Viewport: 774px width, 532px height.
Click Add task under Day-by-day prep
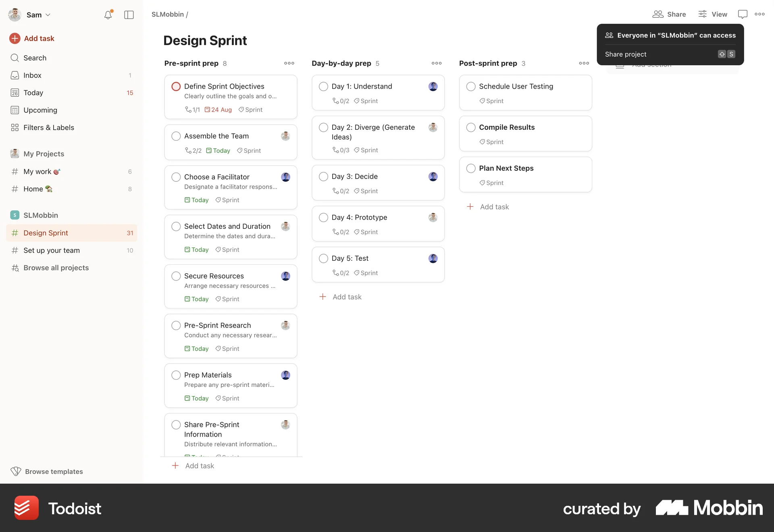pyautogui.click(x=340, y=297)
